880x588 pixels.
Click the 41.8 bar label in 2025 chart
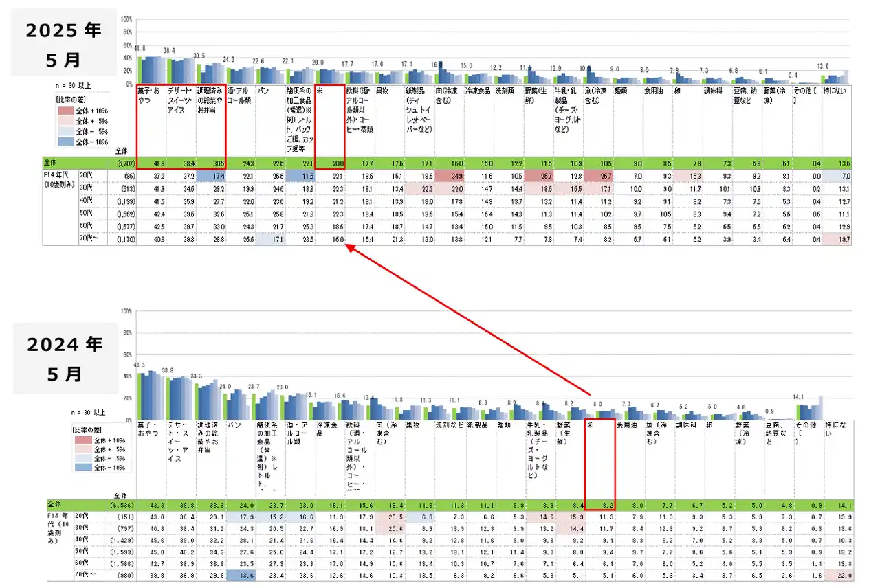[140, 48]
